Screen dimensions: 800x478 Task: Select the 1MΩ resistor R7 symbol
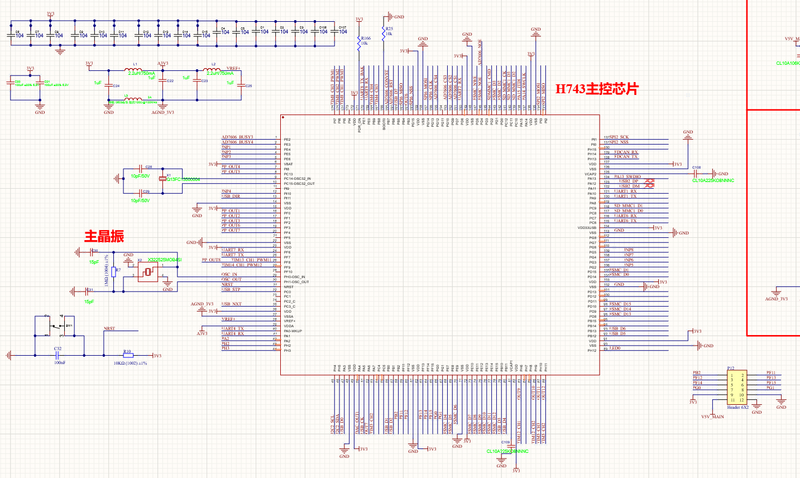pos(114,272)
